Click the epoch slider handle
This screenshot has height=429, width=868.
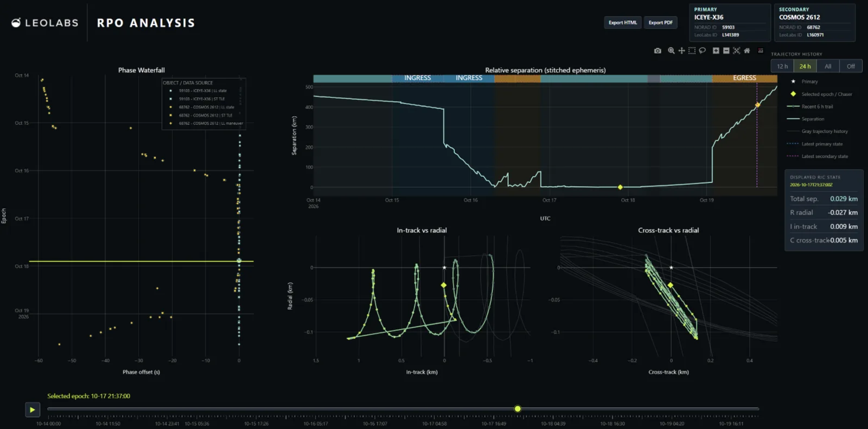[x=518, y=409]
